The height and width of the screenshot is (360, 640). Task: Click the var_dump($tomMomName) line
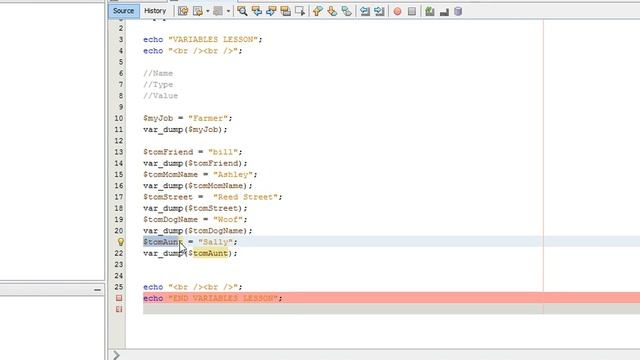(198, 186)
